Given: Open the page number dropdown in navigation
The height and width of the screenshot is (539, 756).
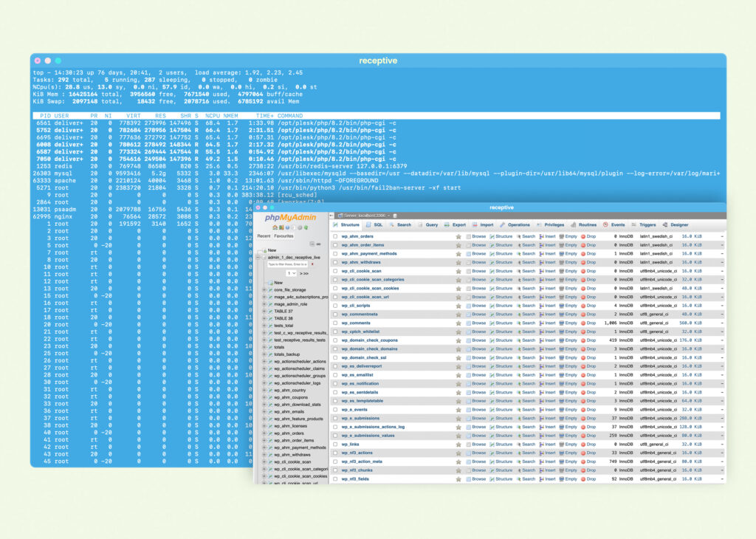Looking at the screenshot, I should (x=291, y=273).
